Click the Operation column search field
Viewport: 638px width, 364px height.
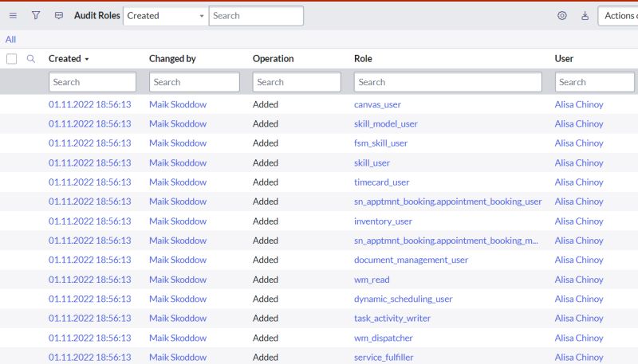(x=297, y=82)
